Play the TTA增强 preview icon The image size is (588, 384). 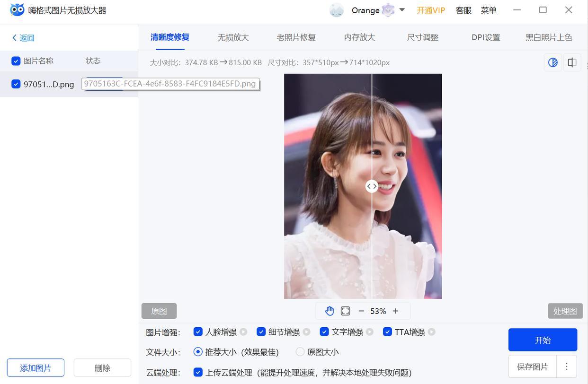(x=431, y=332)
